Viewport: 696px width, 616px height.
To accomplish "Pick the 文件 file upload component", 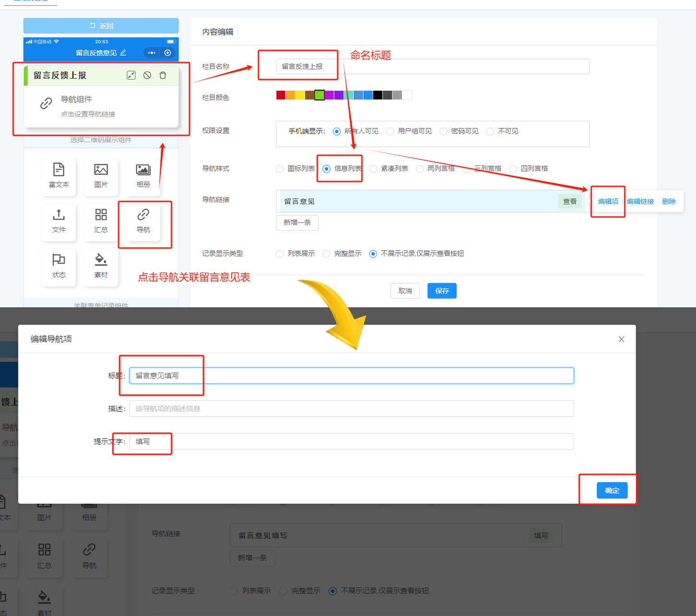I will 59,221.
